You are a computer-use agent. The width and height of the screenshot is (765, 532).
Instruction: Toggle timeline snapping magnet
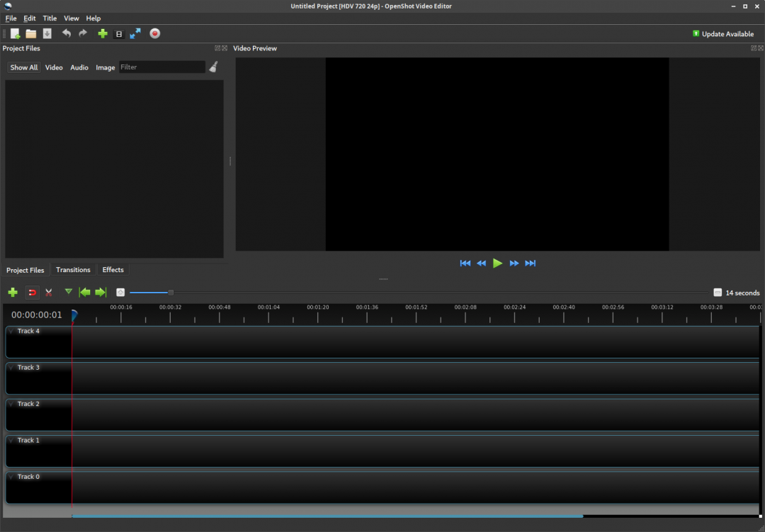click(x=32, y=293)
